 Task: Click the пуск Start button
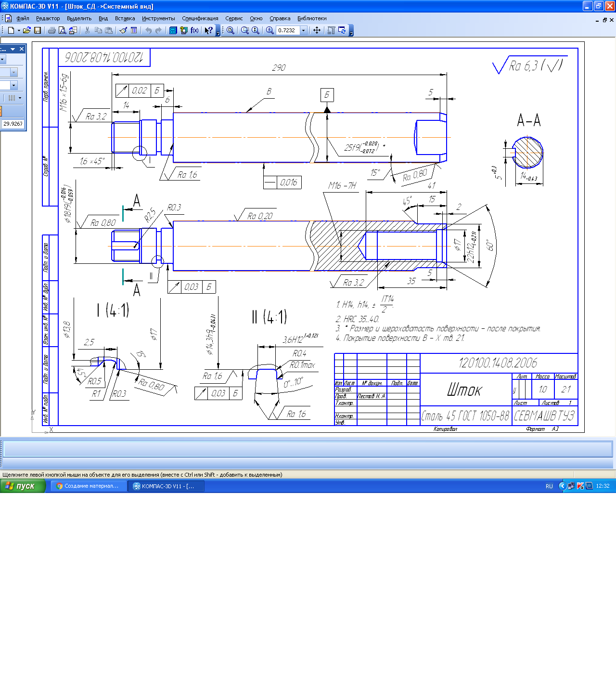tap(23, 486)
